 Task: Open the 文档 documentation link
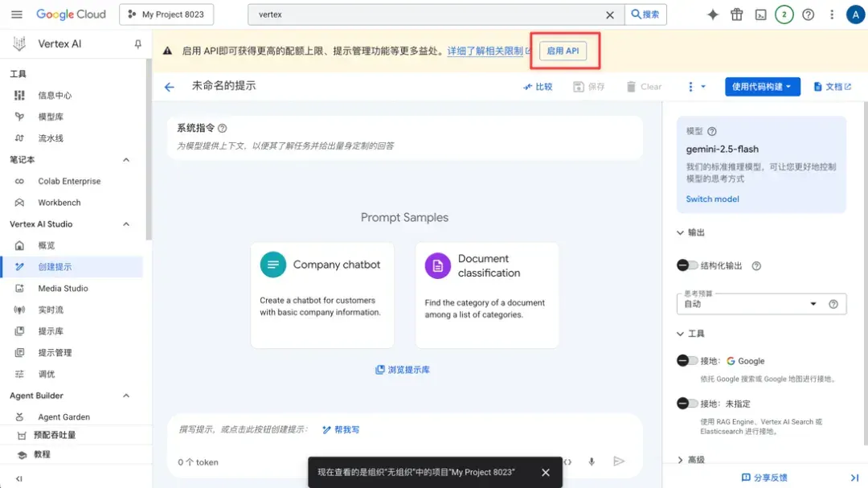832,87
